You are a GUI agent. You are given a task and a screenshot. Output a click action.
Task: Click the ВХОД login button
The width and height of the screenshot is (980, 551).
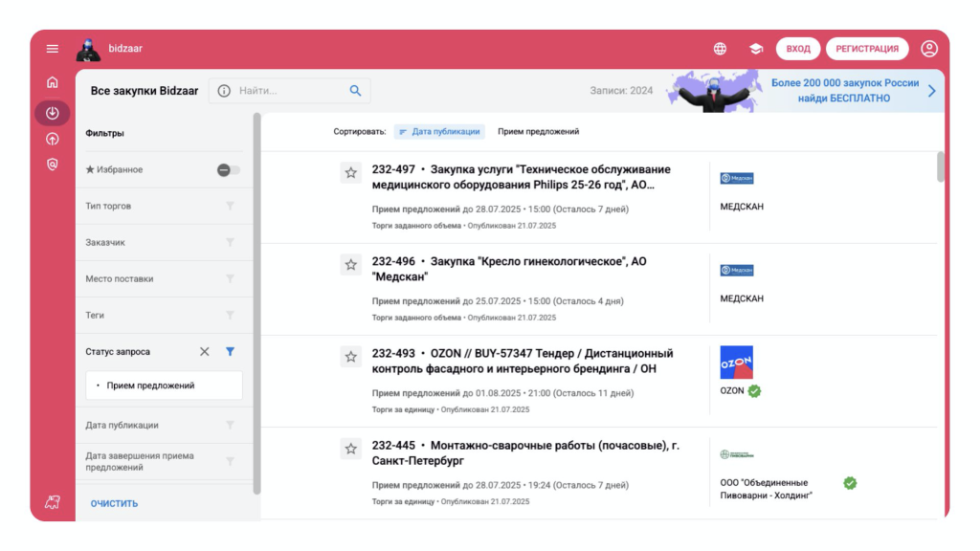coord(798,49)
